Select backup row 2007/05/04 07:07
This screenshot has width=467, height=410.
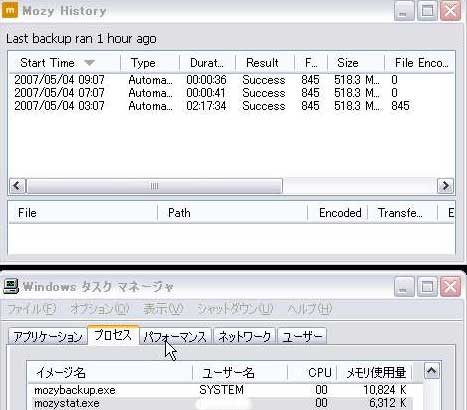(x=232, y=93)
